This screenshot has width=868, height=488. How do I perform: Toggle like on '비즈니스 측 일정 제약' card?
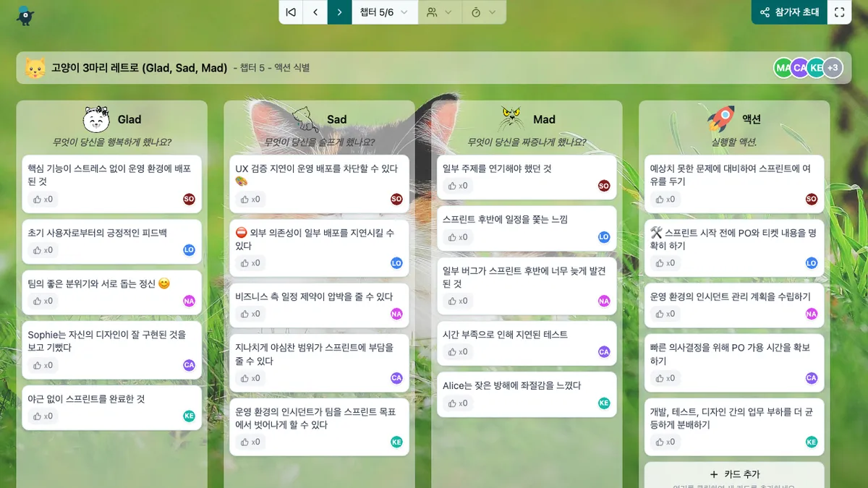pos(250,314)
